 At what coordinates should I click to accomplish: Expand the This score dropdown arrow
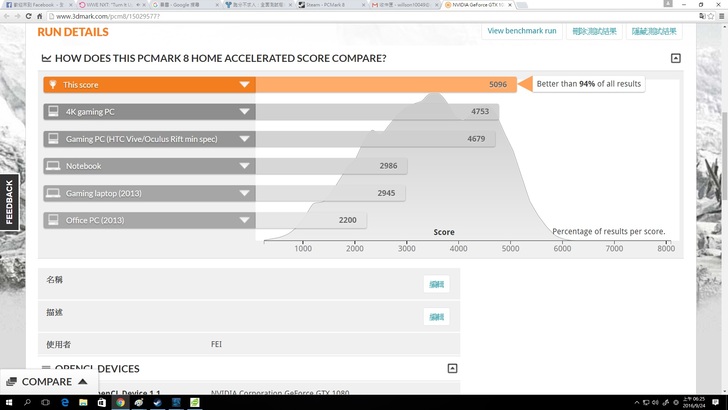click(245, 85)
